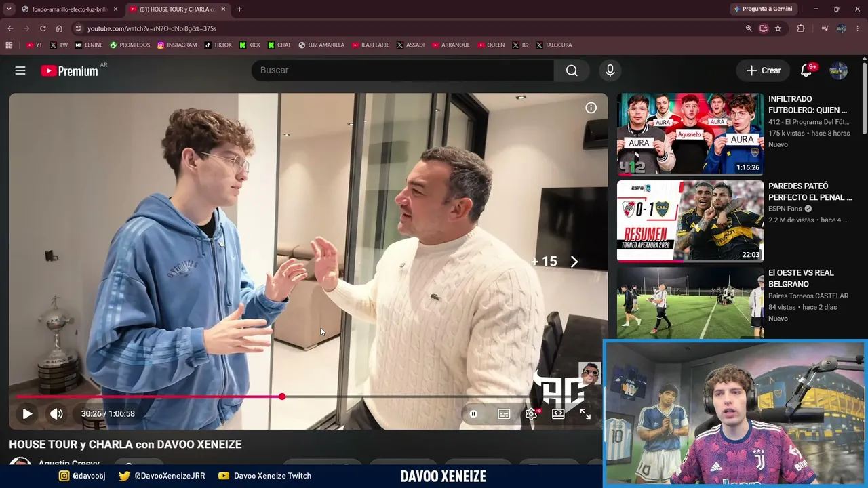Open the PROMIEDOS bookmark
Screen dimensions: 868x488
(130, 45)
